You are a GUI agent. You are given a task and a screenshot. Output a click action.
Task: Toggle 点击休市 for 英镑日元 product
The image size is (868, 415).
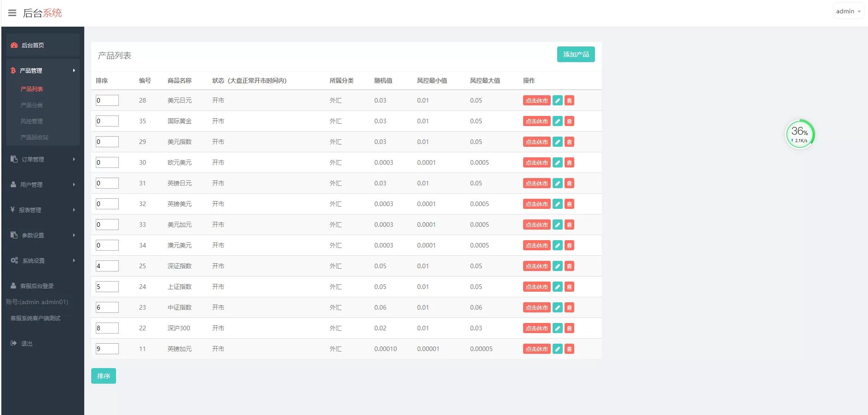pos(536,184)
